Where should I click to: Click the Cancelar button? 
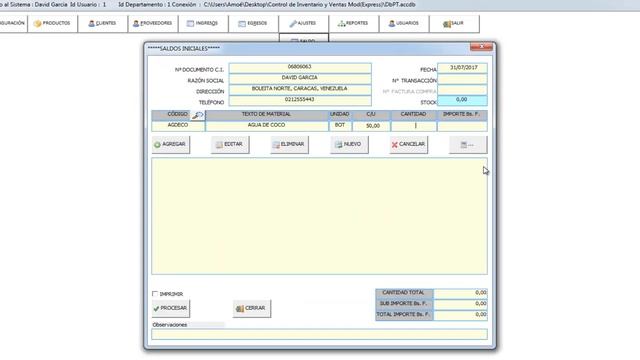click(x=409, y=144)
